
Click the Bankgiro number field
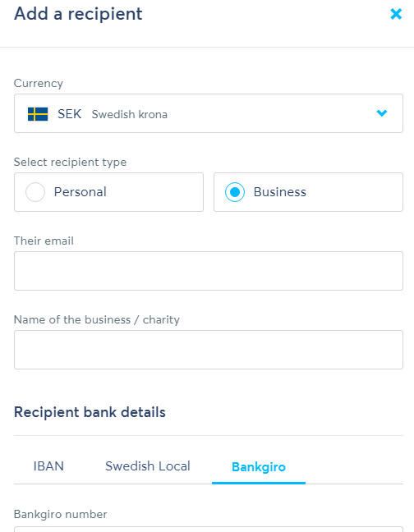[x=209, y=530]
